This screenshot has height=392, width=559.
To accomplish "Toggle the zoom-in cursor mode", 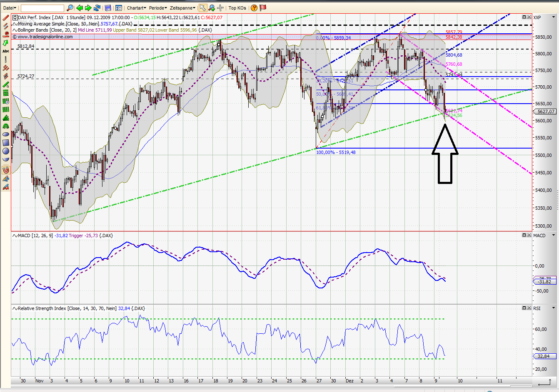I will coord(211,7).
